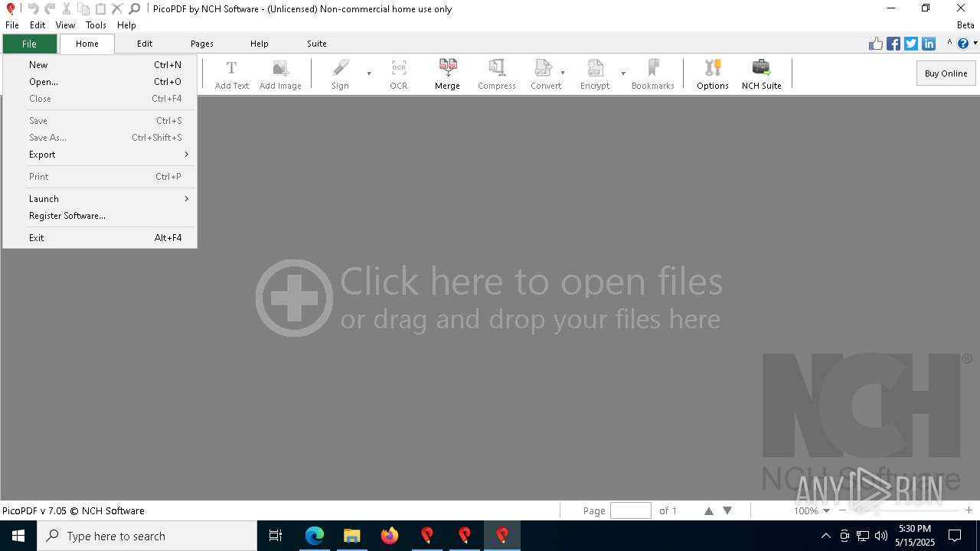
Task: Open Microsoft Edge from taskbar
Action: (315, 536)
